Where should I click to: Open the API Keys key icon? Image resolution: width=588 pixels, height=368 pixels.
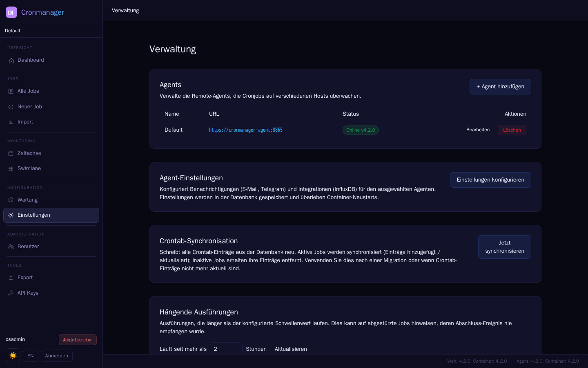coord(11,293)
